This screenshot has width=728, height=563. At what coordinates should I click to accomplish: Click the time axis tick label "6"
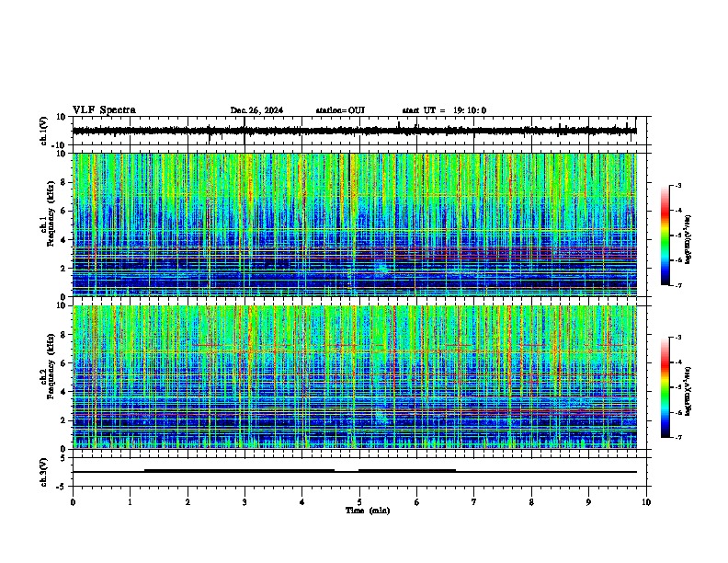click(x=416, y=502)
